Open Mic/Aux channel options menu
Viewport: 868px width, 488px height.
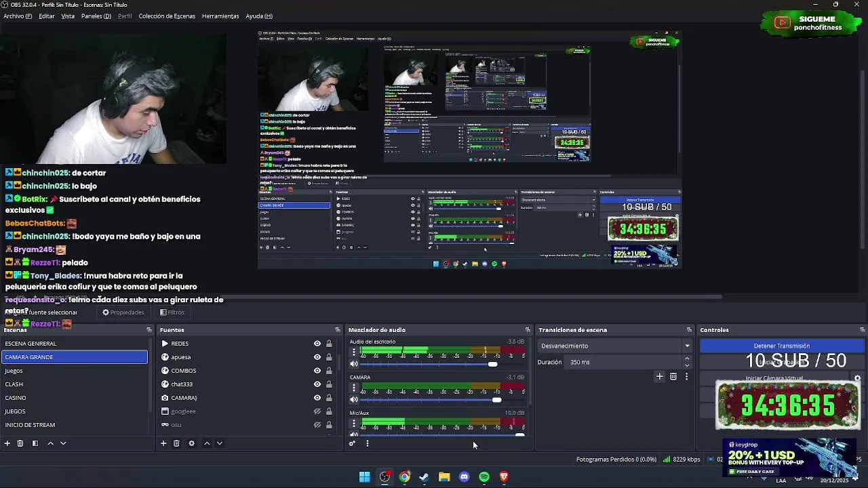click(x=353, y=424)
